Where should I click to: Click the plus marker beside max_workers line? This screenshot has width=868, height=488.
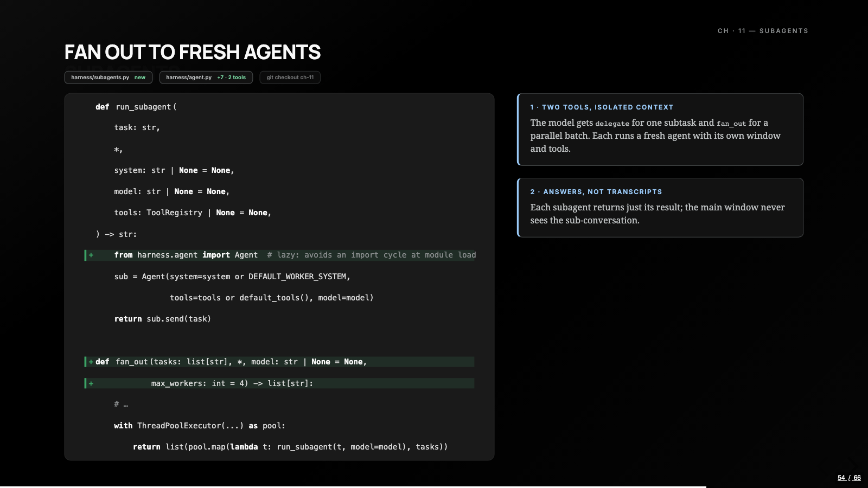[x=91, y=383]
